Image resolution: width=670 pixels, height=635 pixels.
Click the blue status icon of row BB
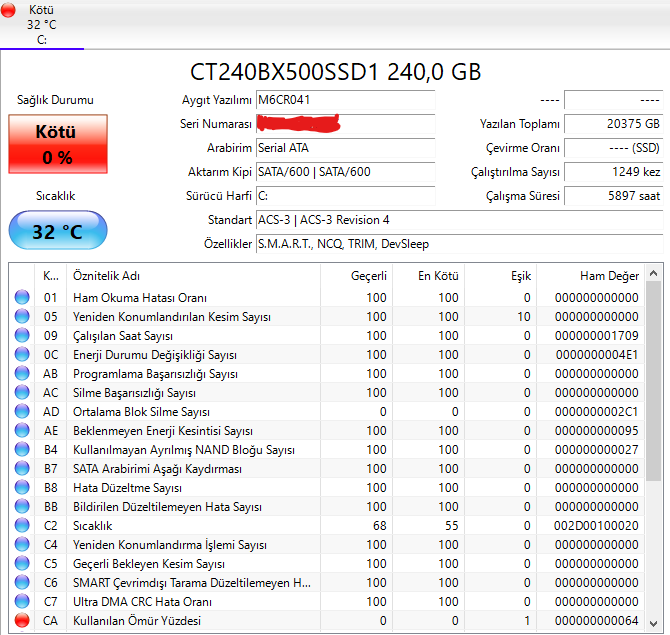click(x=22, y=506)
